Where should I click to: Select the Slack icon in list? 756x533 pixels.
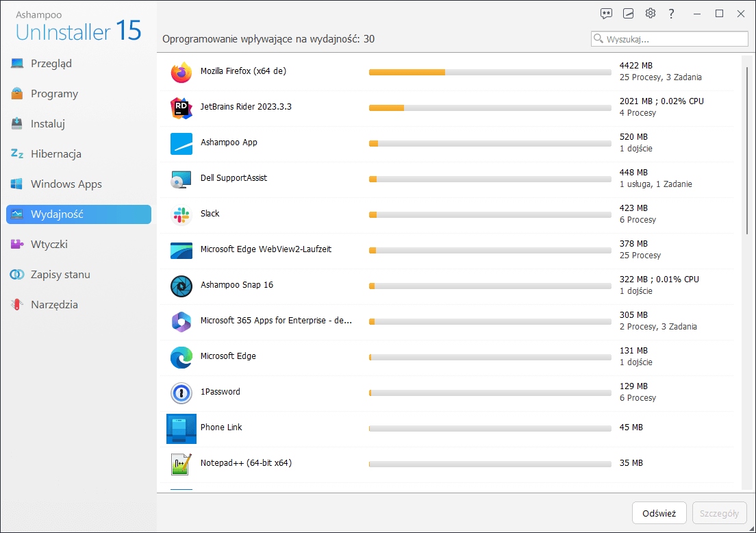pos(181,215)
